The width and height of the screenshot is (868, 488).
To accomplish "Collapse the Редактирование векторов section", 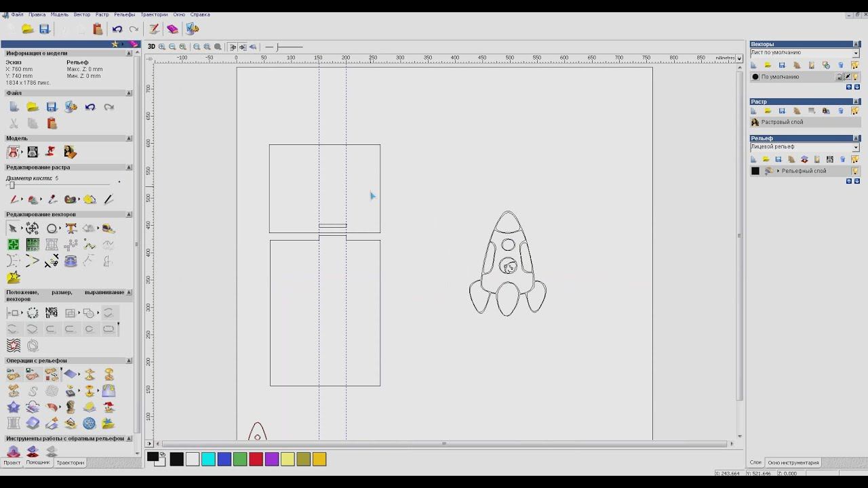I will 129,214.
